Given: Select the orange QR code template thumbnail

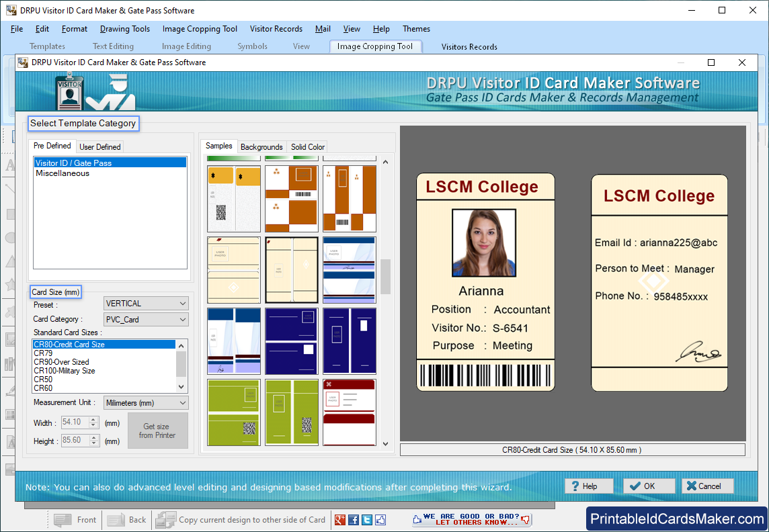Looking at the screenshot, I should coord(234,199).
